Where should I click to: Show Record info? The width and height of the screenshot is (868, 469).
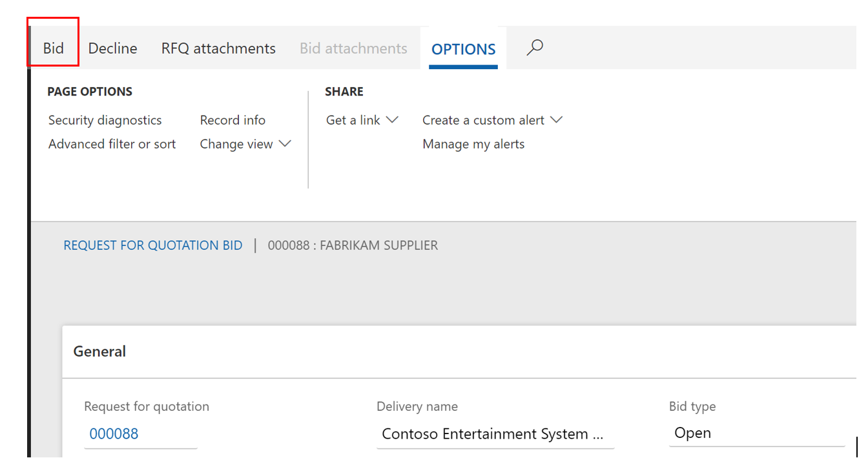(x=232, y=120)
